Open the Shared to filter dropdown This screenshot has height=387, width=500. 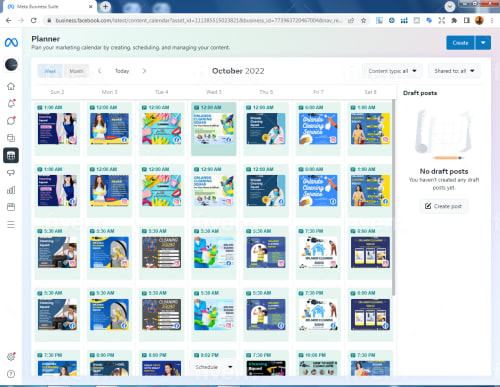(x=454, y=71)
